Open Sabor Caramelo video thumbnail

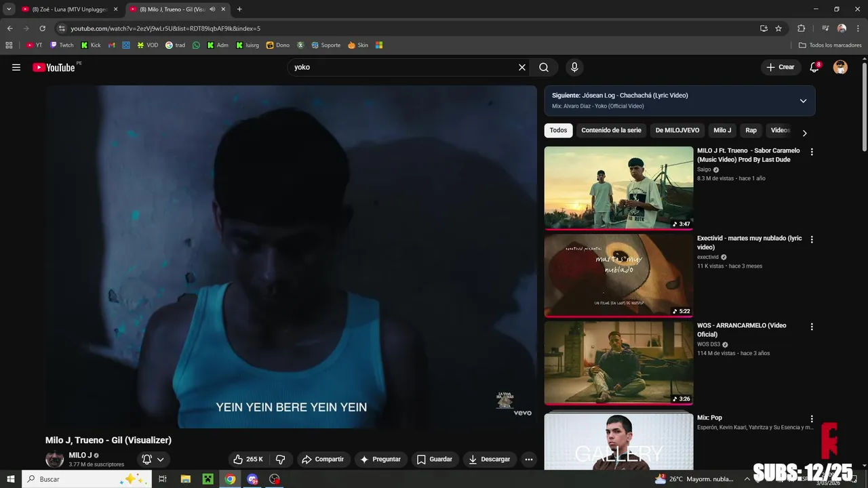point(618,188)
